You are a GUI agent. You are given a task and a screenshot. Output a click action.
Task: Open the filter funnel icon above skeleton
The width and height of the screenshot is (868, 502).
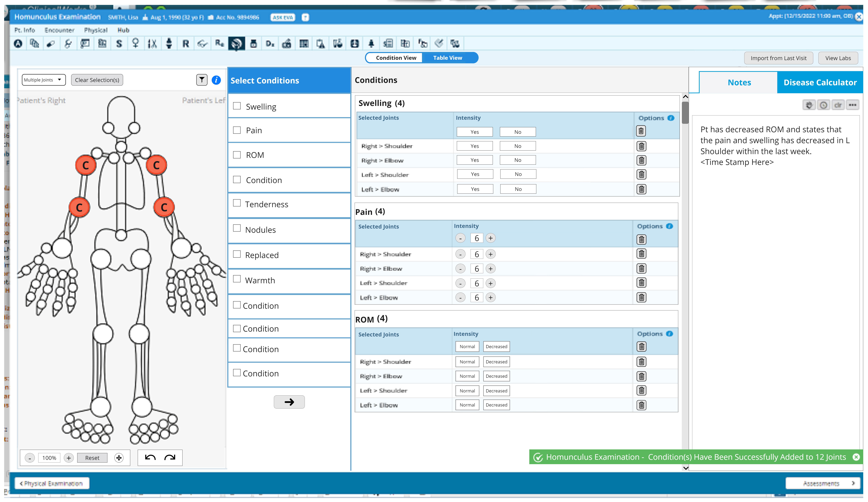click(202, 80)
